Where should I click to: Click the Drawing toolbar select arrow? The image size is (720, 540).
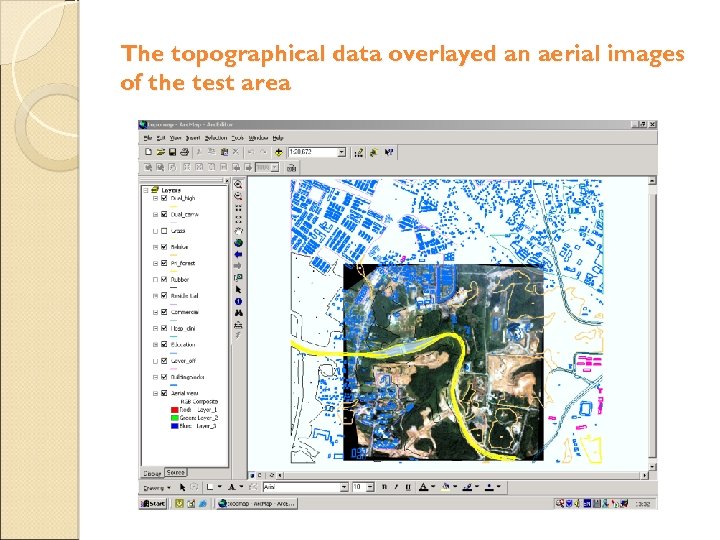click(182, 487)
